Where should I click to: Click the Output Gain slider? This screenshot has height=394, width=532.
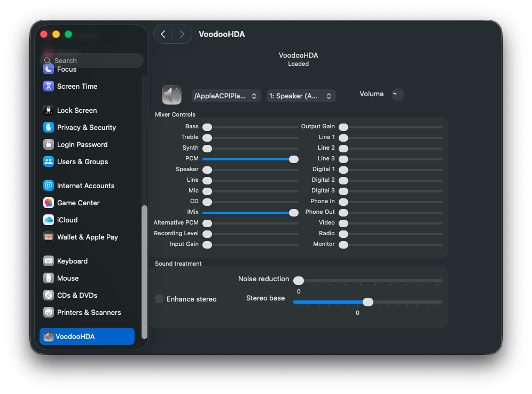391,127
